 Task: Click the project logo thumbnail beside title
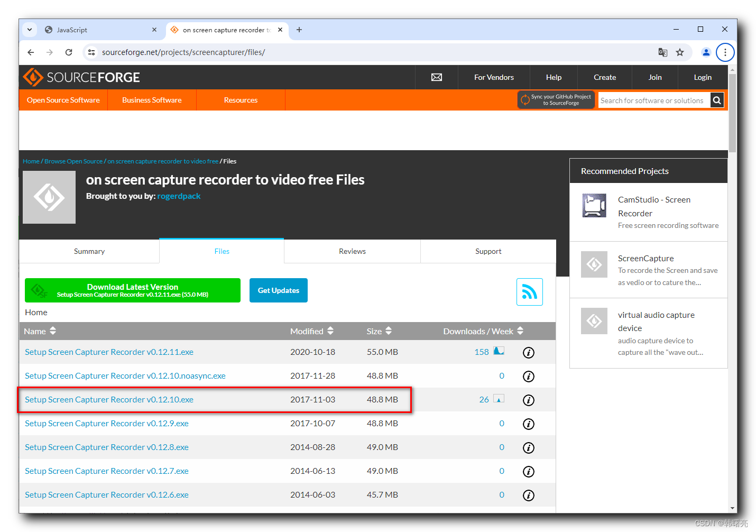49,197
